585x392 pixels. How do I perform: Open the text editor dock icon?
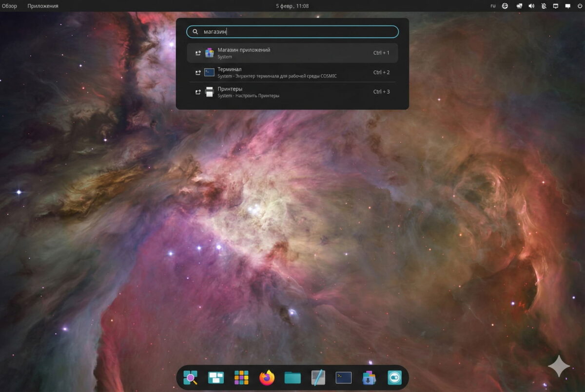(317, 377)
